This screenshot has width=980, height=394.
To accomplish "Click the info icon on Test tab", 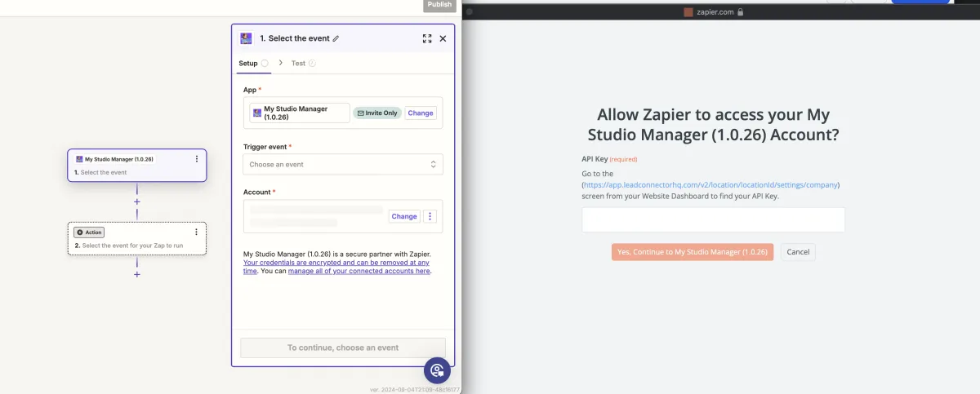I will point(312,63).
